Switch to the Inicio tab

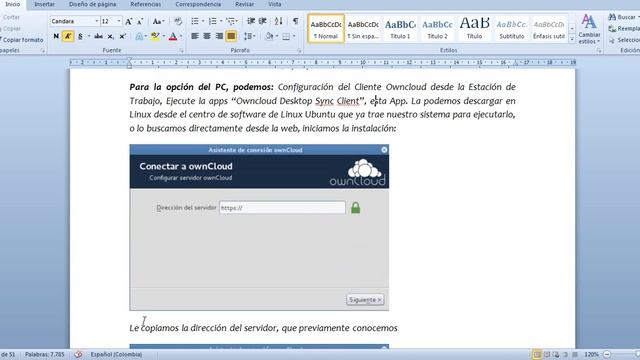coord(13,4)
